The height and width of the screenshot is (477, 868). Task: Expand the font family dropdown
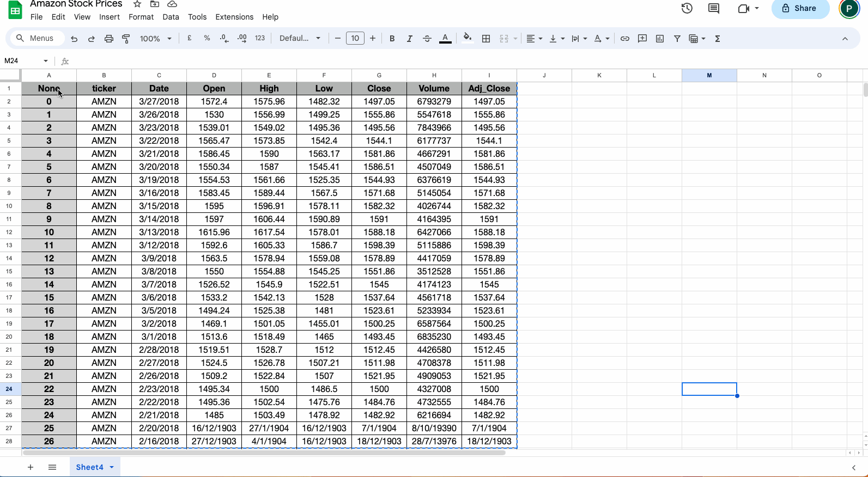coord(300,39)
